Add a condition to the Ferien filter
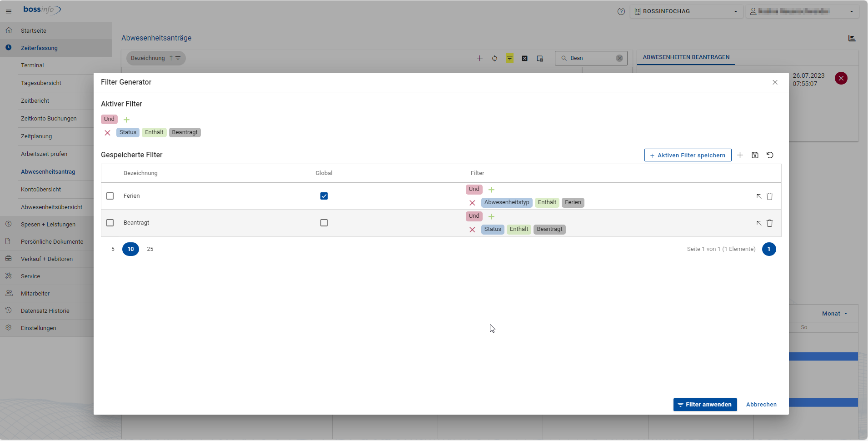Viewport: 868px width, 441px height. click(x=491, y=190)
